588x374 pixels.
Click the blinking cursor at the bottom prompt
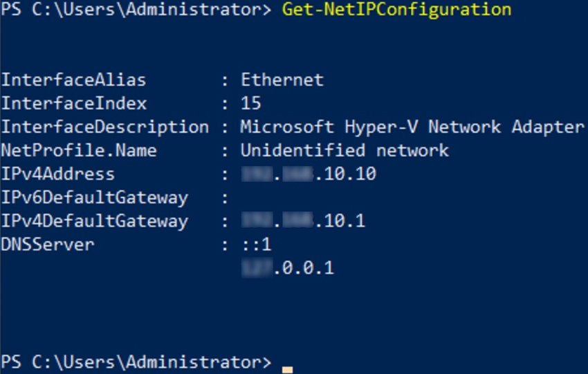(287, 369)
